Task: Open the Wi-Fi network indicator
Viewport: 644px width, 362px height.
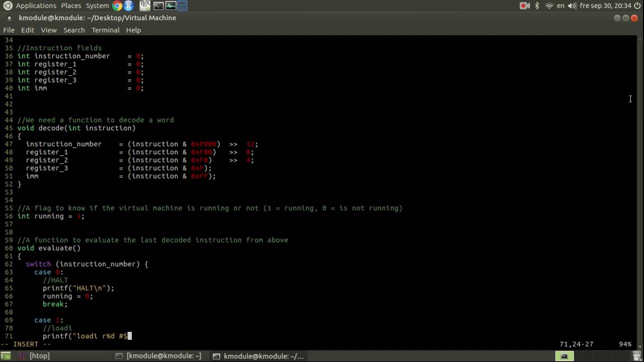Action: [x=549, y=6]
